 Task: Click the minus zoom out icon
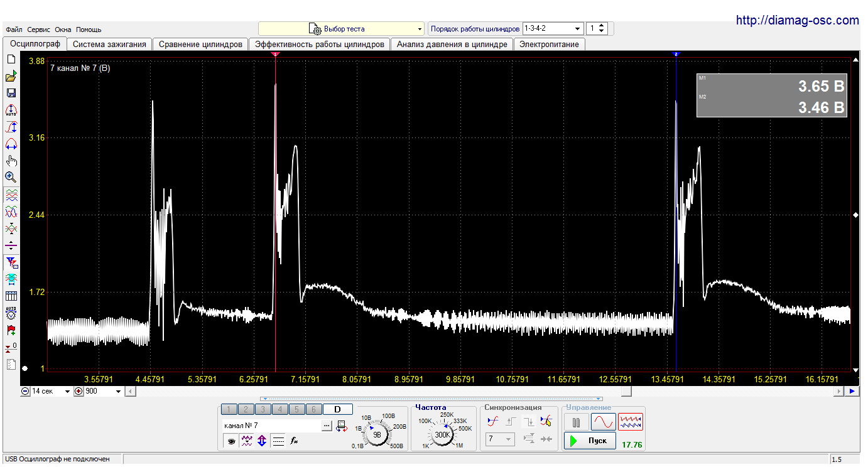25,391
